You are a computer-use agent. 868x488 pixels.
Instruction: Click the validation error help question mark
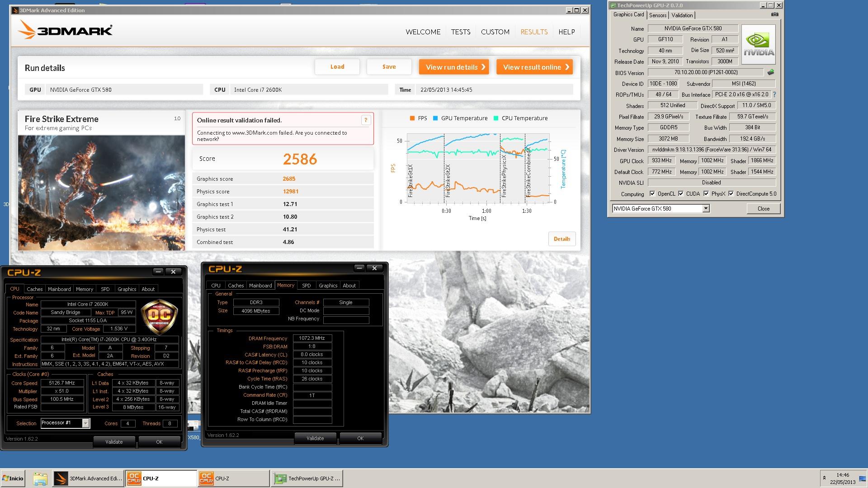[x=366, y=120]
